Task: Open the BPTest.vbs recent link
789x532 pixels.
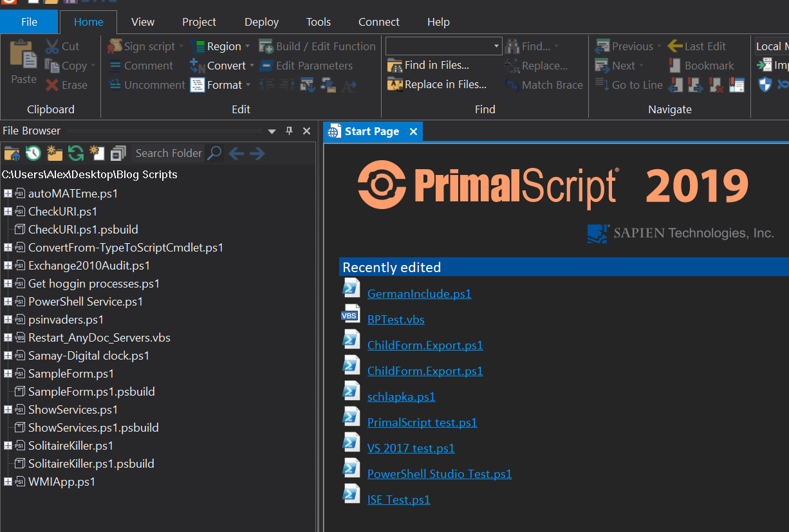Action: 396,320
